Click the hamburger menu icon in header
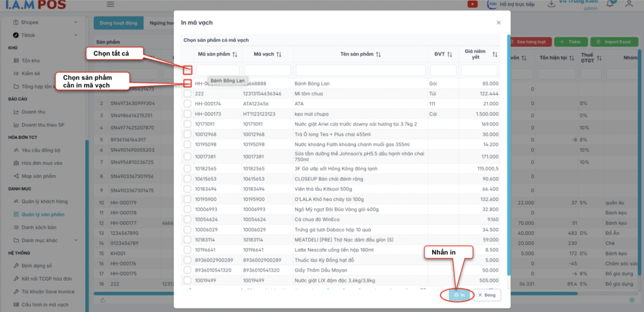Screen dimensions: 644x312 click(111, 4)
